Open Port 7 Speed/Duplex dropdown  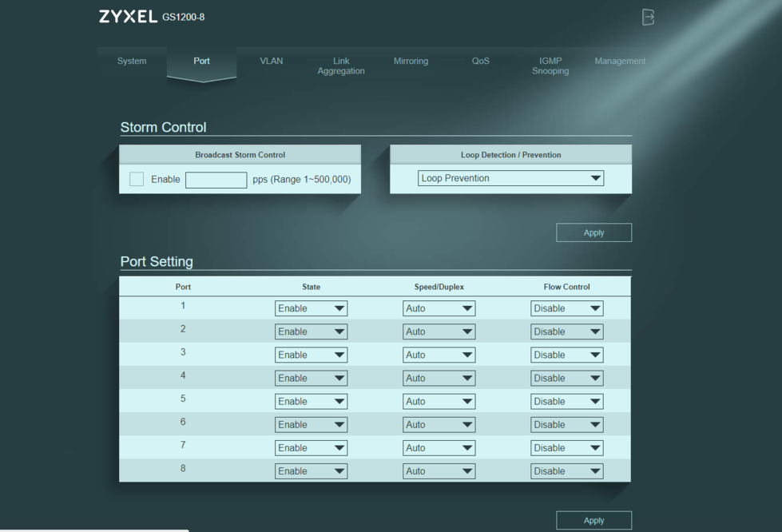439,448
